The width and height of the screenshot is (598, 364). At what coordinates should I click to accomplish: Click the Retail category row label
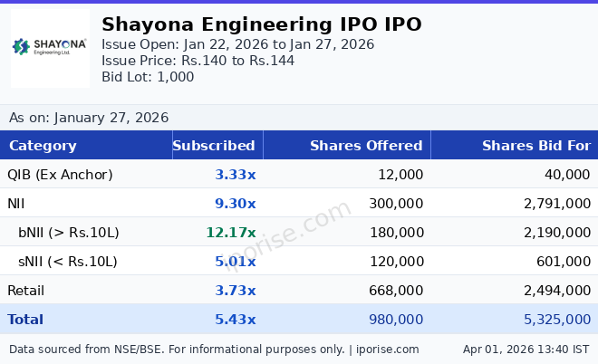(x=25, y=291)
